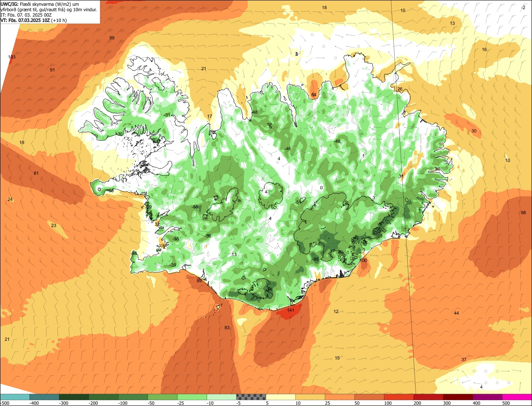Screen dimensions: 532x406
Task: Click the '26' value near the northeast coast
Action: 400,89
